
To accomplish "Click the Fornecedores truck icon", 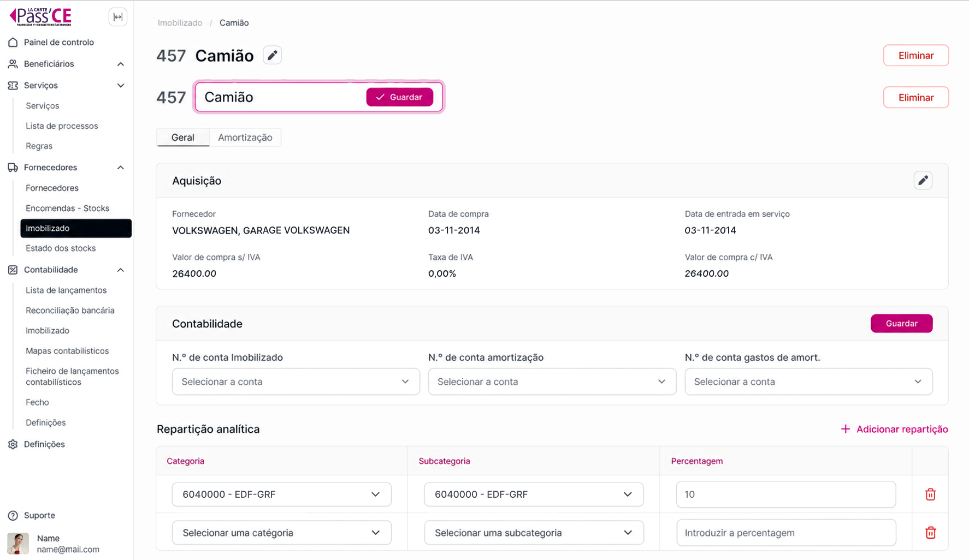I will 13,168.
